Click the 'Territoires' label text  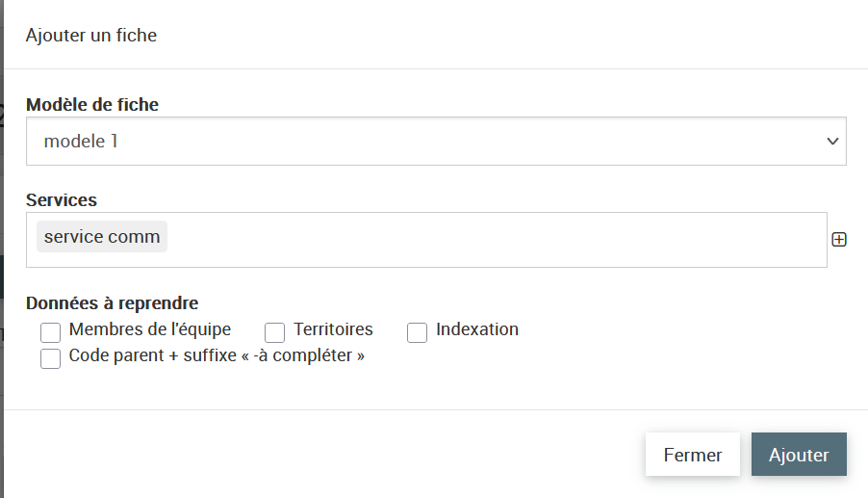tap(333, 329)
